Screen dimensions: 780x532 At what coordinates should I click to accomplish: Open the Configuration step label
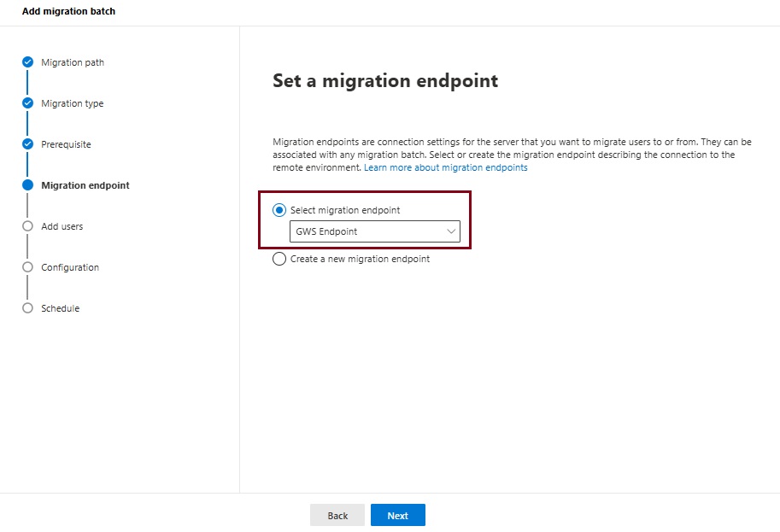coord(70,267)
